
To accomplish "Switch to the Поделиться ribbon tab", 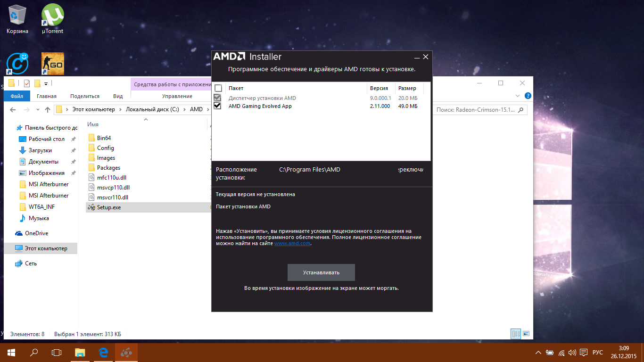I will [x=85, y=96].
